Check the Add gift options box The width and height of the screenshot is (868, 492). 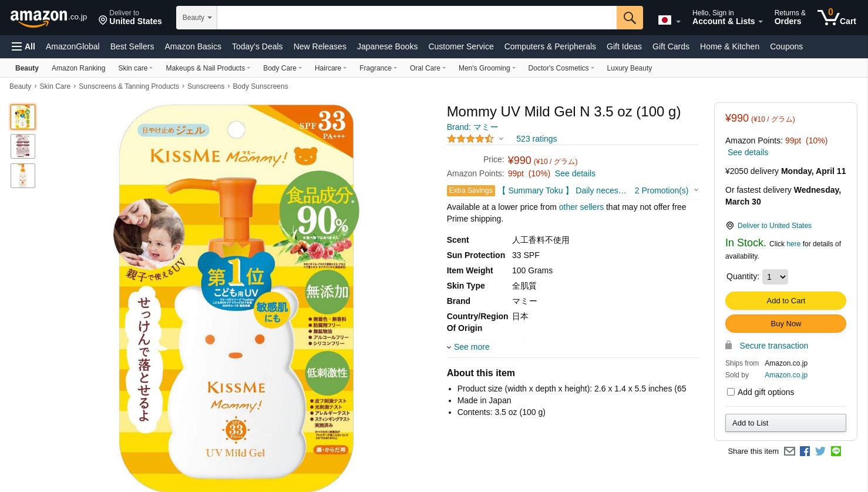tap(731, 391)
